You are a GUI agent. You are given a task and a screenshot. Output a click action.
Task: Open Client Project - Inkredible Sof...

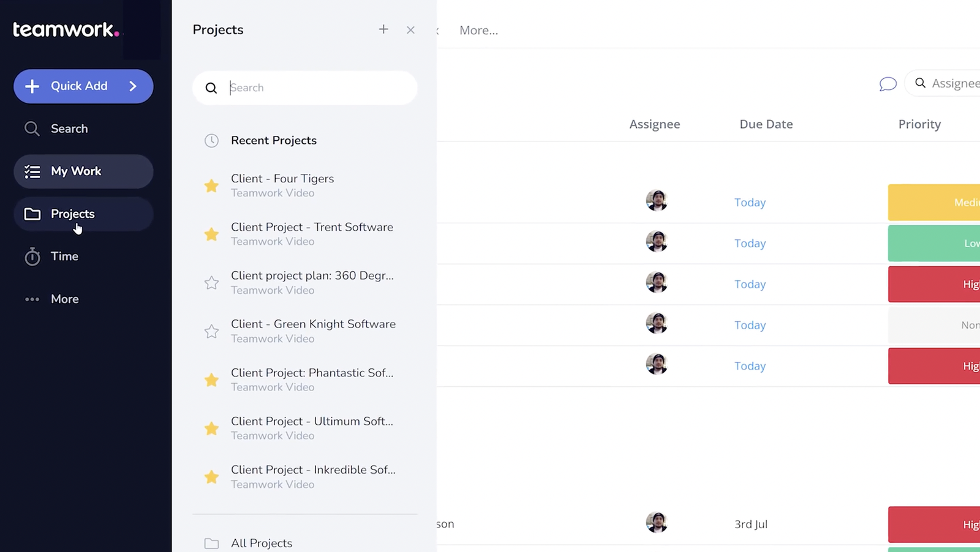click(313, 470)
